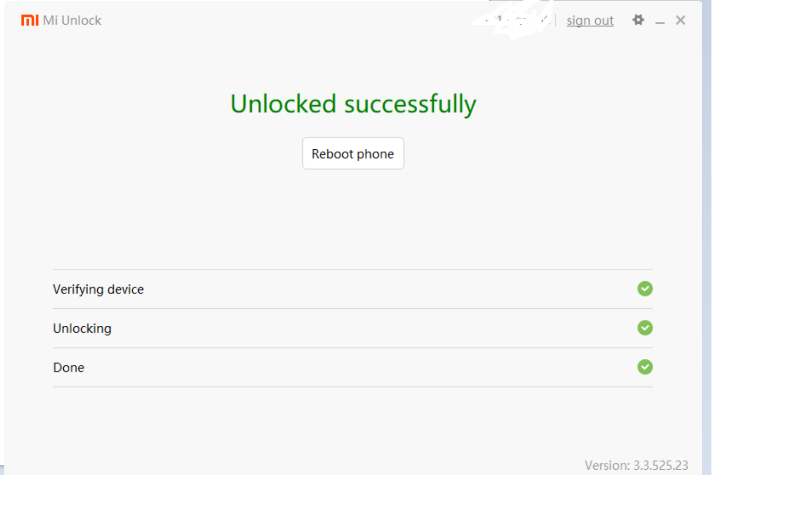The width and height of the screenshot is (798, 532).
Task: Click the orange Mi logo
Action: point(30,20)
